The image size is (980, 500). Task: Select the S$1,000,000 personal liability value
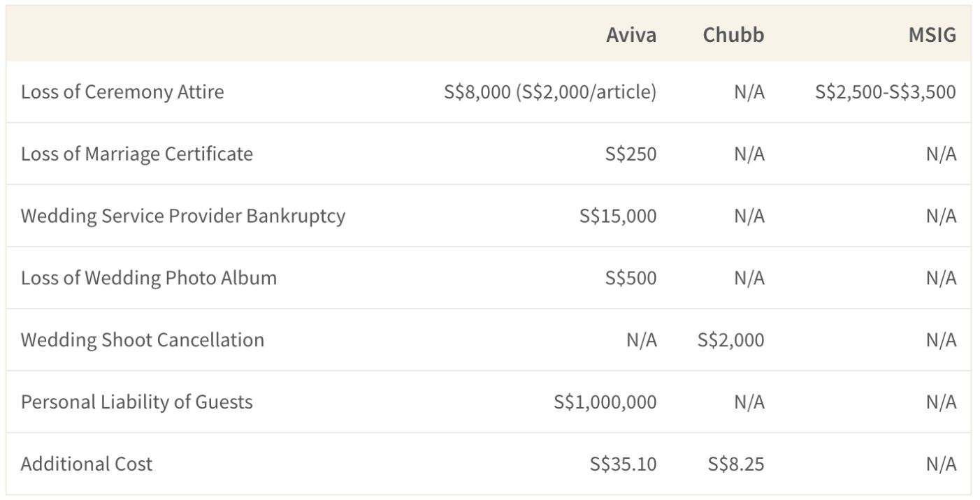click(605, 402)
